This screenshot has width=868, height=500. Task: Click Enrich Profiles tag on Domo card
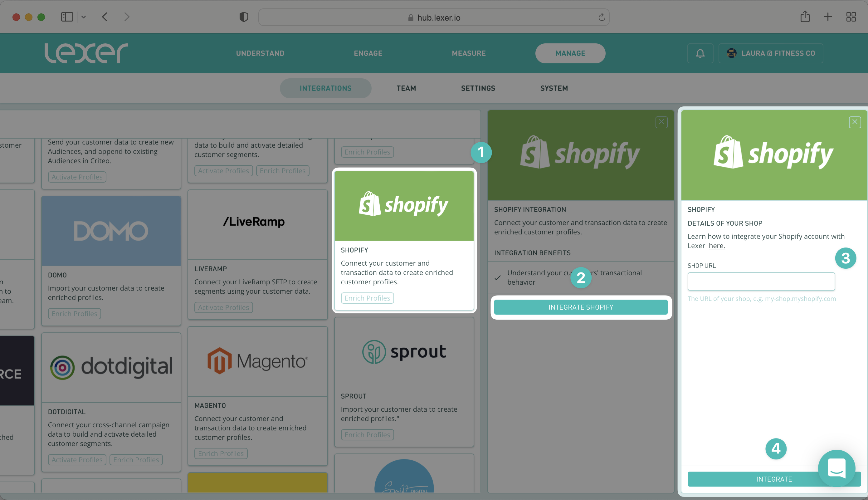[74, 314]
